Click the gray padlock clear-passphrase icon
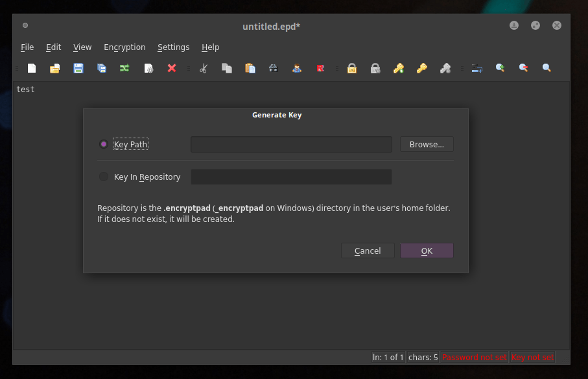This screenshot has height=379, width=588. (375, 68)
